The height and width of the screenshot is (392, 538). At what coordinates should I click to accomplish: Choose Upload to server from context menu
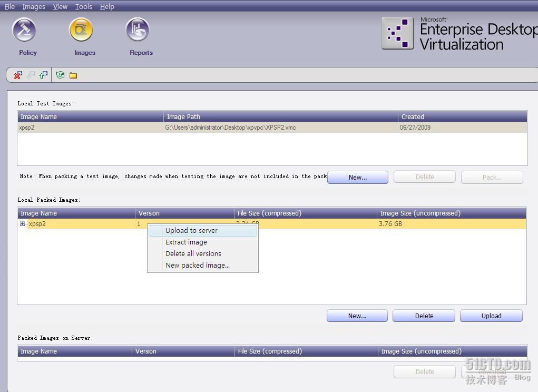(202, 230)
